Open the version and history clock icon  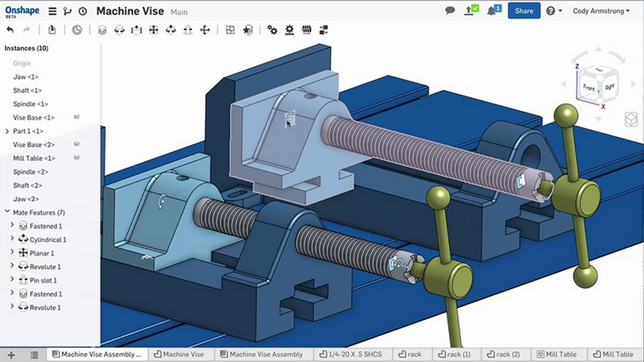tap(83, 11)
